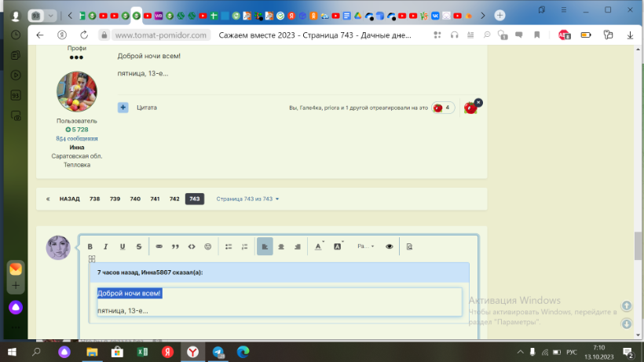
Task: Click the 'НАЗАД' previous page link
Action: 69,199
